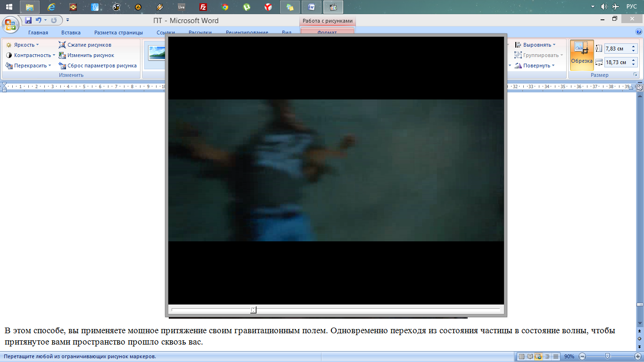644x362 pixels.
Task: Select the Работа с рисунками contextual tab
Action: 327,21
